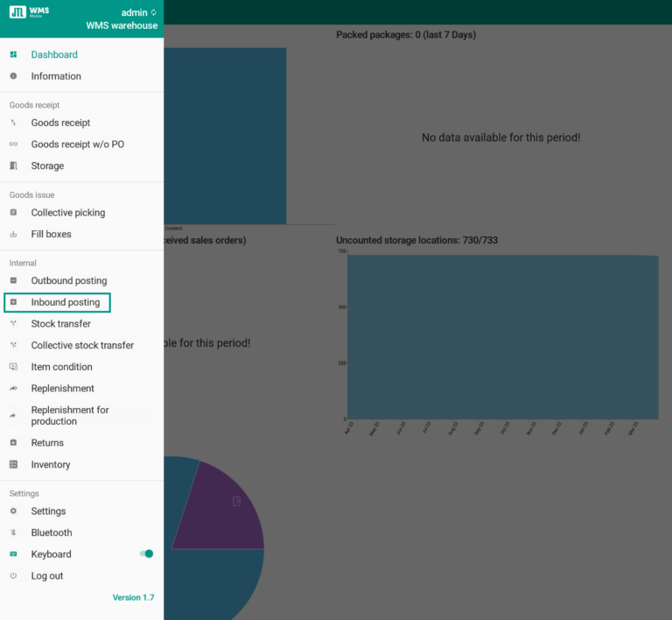Image resolution: width=672 pixels, height=620 pixels.
Task: Click the Storage building icon
Action: pyautogui.click(x=13, y=166)
